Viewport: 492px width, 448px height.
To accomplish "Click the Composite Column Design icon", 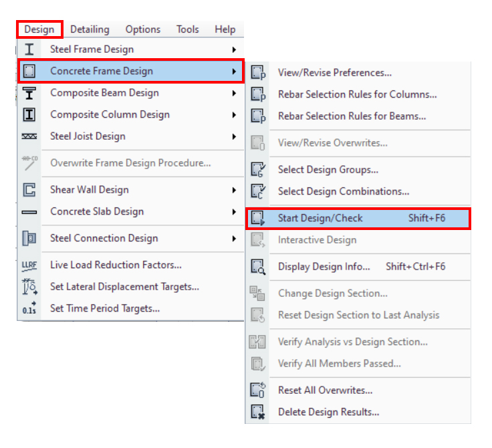I will coord(29,114).
